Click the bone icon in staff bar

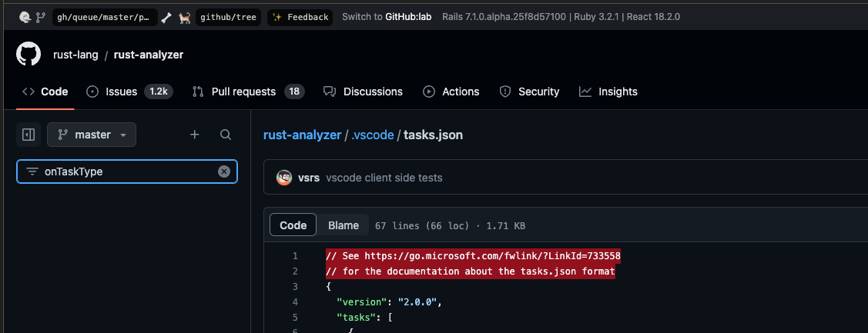coord(166,17)
